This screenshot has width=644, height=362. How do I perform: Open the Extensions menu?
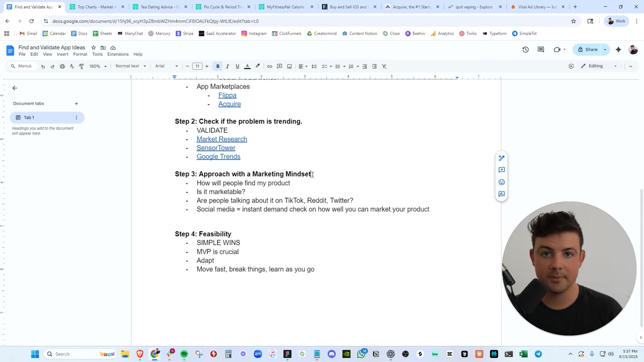point(118,54)
